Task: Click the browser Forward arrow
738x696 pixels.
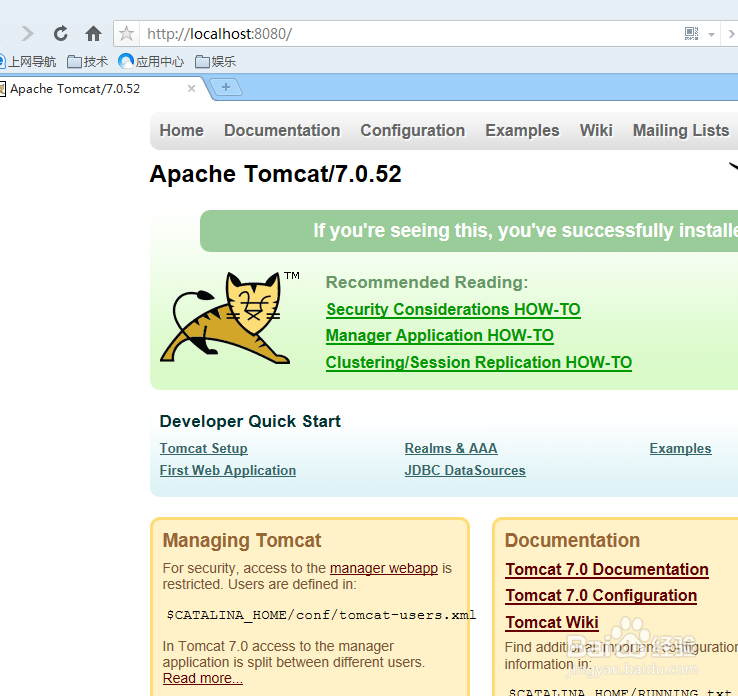Action: coord(28,33)
